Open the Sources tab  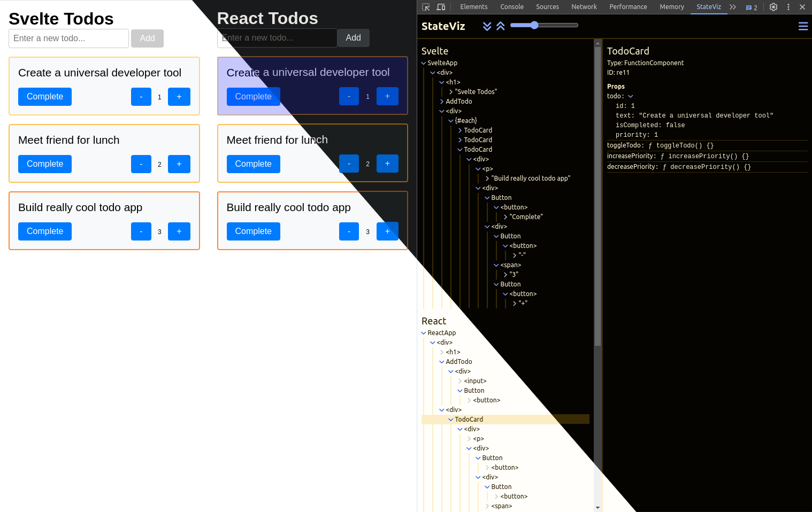[548, 7]
